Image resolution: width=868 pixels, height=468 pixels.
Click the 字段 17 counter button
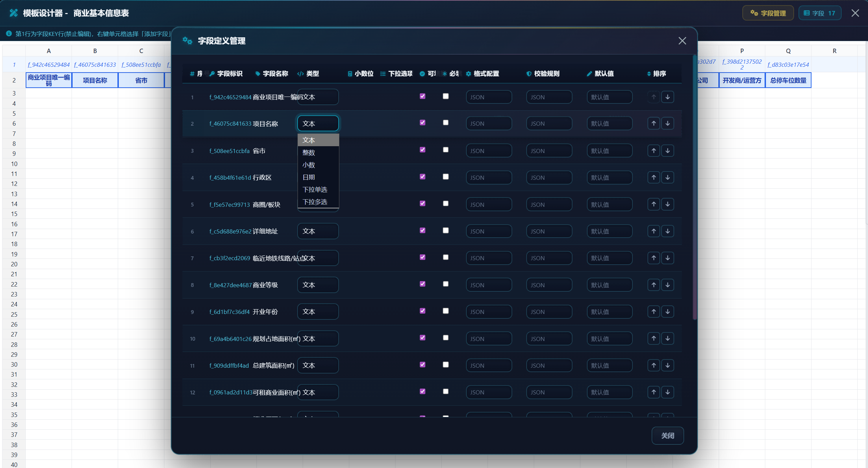pyautogui.click(x=820, y=13)
